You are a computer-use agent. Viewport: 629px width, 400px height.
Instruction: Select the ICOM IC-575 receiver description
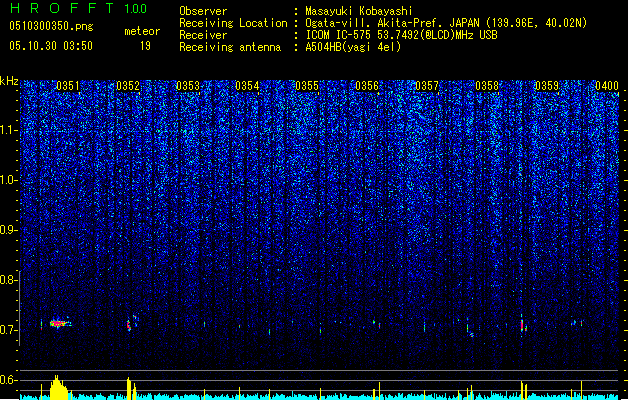point(401,35)
